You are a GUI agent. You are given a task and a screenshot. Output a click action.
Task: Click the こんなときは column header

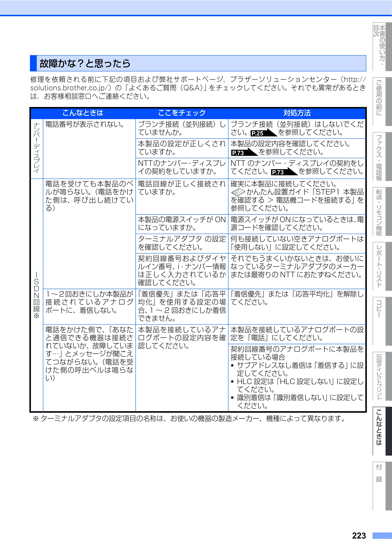point(83,113)
